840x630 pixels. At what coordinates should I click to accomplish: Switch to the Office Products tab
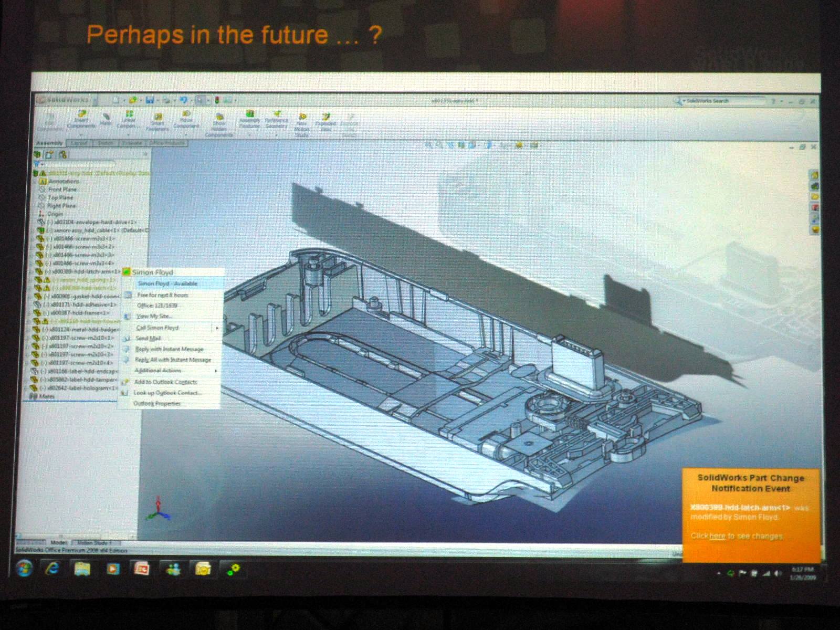[x=167, y=143]
